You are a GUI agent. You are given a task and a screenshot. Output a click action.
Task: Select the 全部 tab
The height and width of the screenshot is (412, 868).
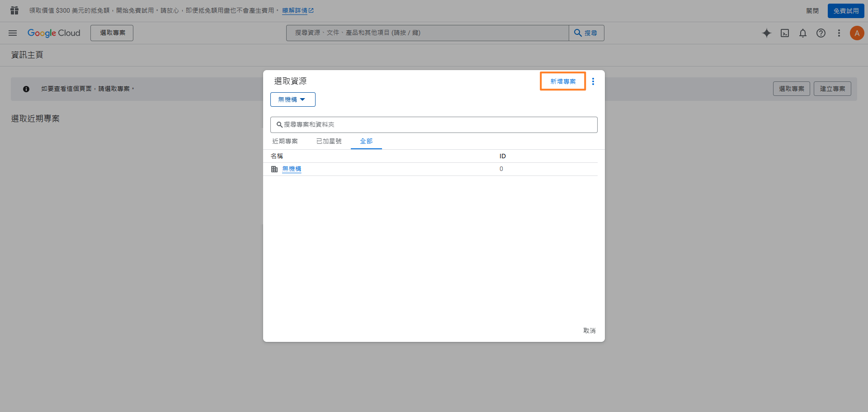coord(366,141)
